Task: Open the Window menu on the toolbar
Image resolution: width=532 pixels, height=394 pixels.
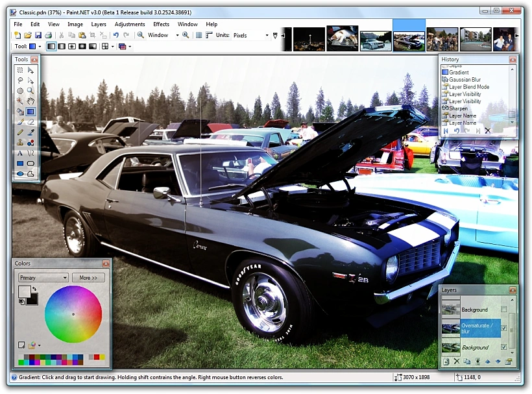Action: (x=187, y=24)
